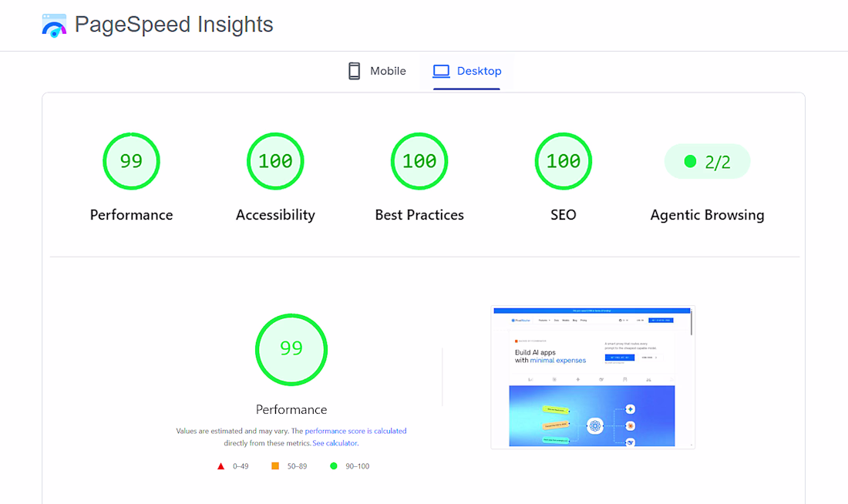This screenshot has height=504, width=848.
Task: Click the red triangle 0–49 legend icon
Action: pos(220,466)
